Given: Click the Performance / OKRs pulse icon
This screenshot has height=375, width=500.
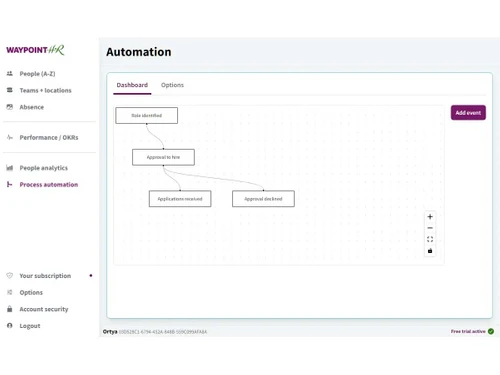Looking at the screenshot, I should pos(10,137).
